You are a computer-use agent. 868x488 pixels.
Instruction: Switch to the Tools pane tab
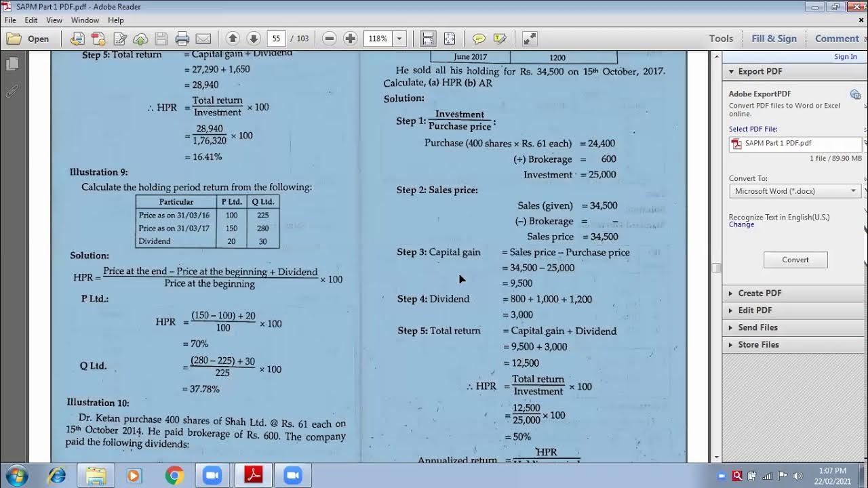tap(721, 39)
